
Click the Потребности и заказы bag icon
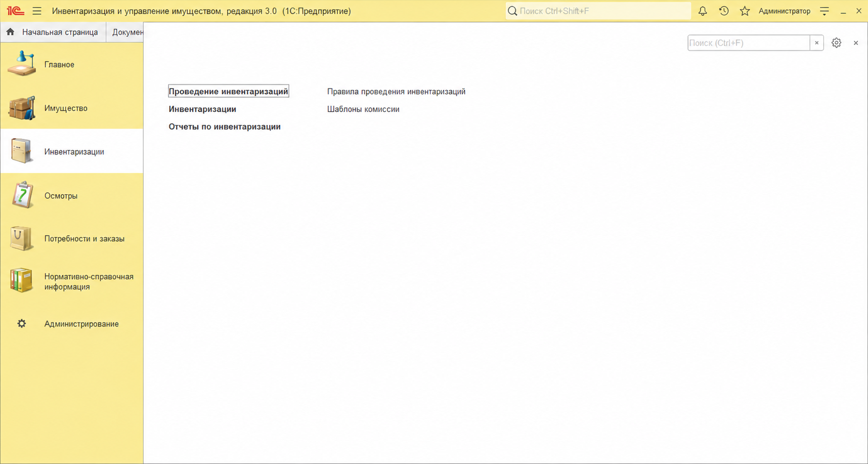coord(21,238)
